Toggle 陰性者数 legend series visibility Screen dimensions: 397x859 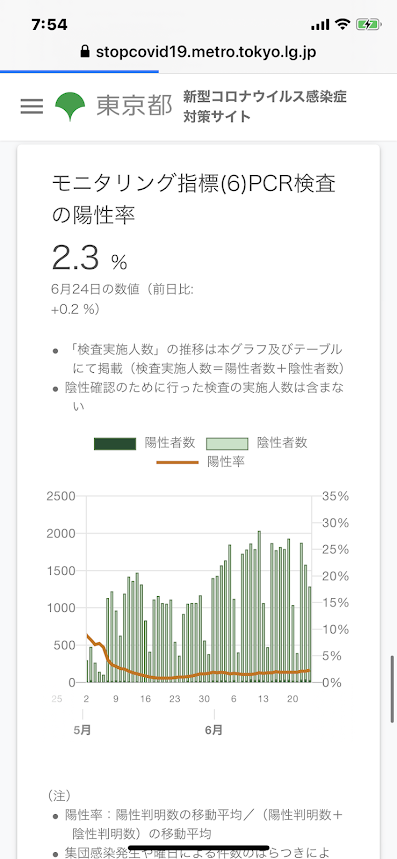tap(257, 443)
